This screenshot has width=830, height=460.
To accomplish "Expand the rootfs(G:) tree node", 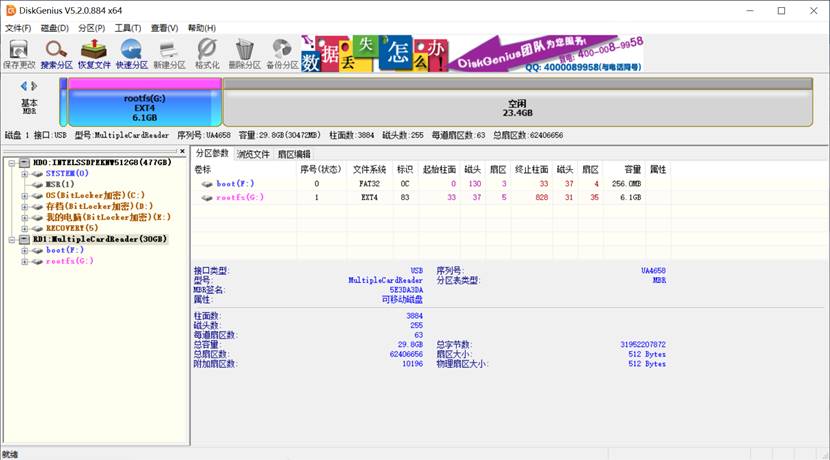I will (x=24, y=261).
